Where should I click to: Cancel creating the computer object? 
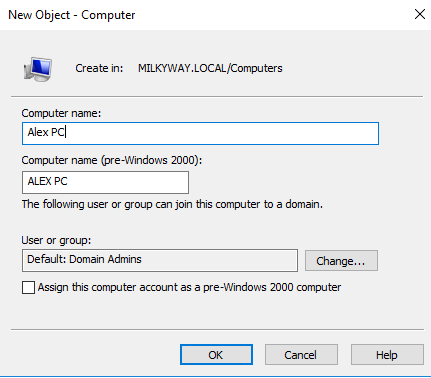[x=301, y=355]
